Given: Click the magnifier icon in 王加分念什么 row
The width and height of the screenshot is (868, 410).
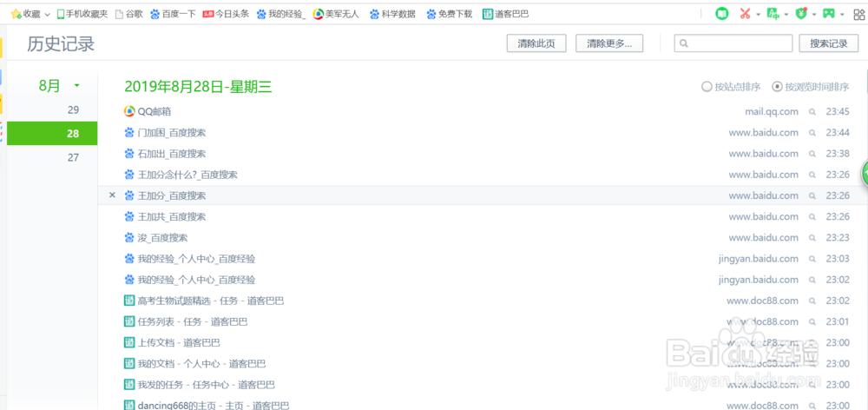Looking at the screenshot, I should (x=812, y=175).
